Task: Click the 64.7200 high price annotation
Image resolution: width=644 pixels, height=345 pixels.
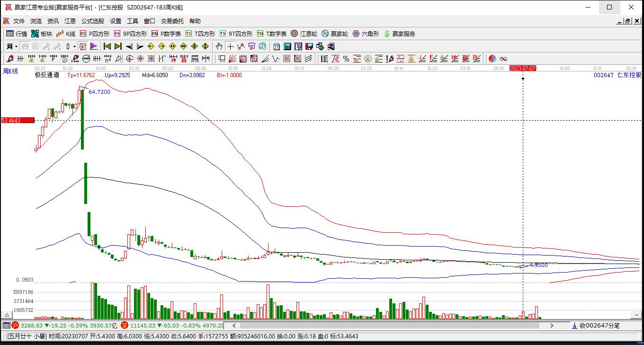Action: [99, 92]
